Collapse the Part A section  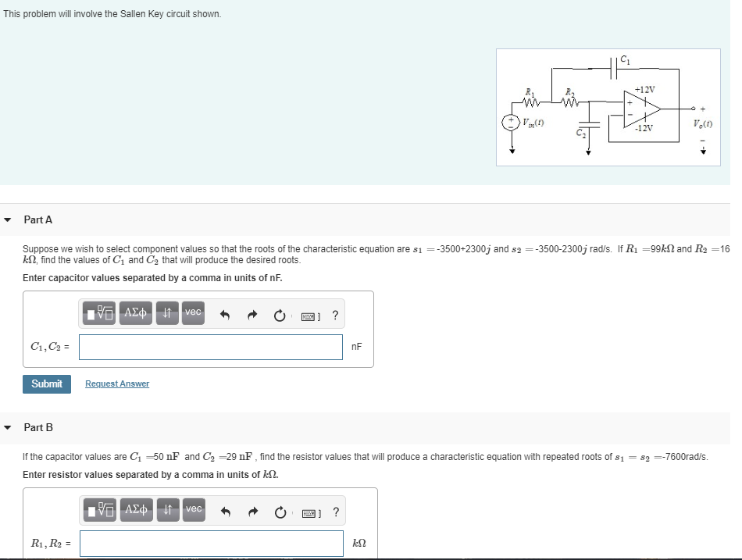8,219
